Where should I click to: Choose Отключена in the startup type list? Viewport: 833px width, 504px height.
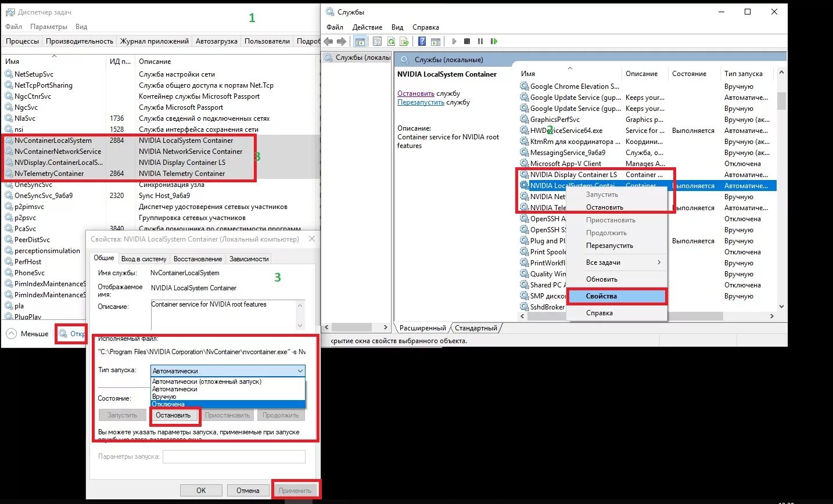(x=228, y=404)
